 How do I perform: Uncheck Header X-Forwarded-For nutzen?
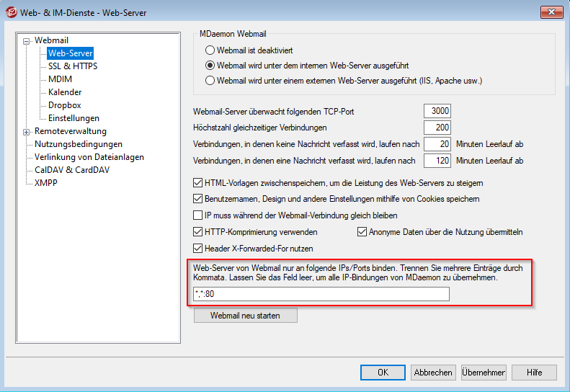(198, 249)
